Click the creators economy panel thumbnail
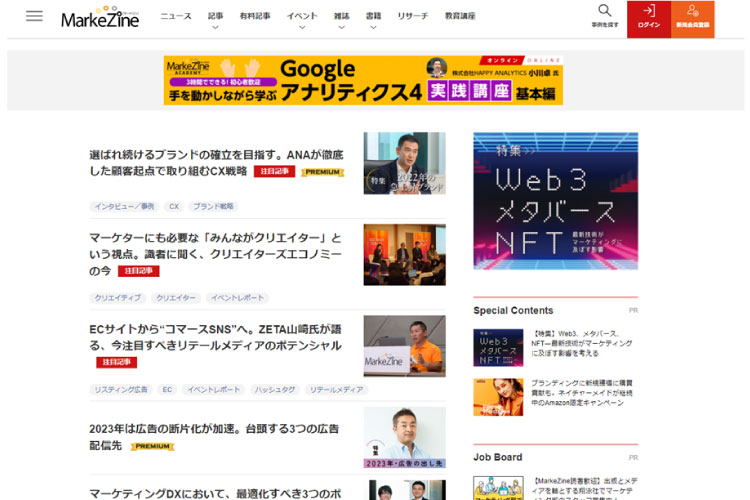Screen dimensions: 750x500 [405, 255]
